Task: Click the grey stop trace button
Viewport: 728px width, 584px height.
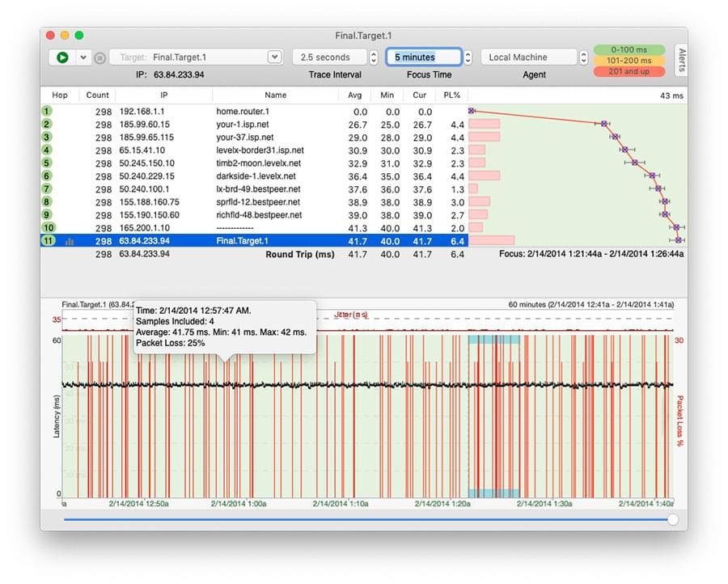Action: point(99,57)
